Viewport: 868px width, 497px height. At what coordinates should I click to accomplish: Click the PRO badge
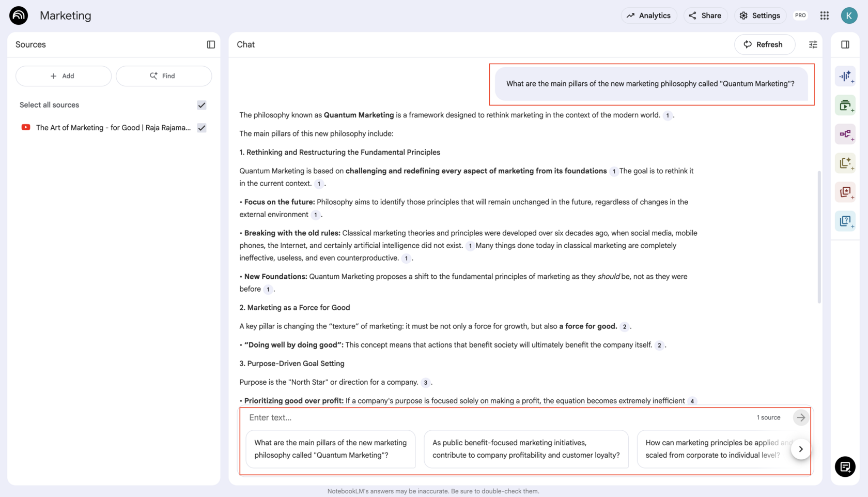[800, 16]
